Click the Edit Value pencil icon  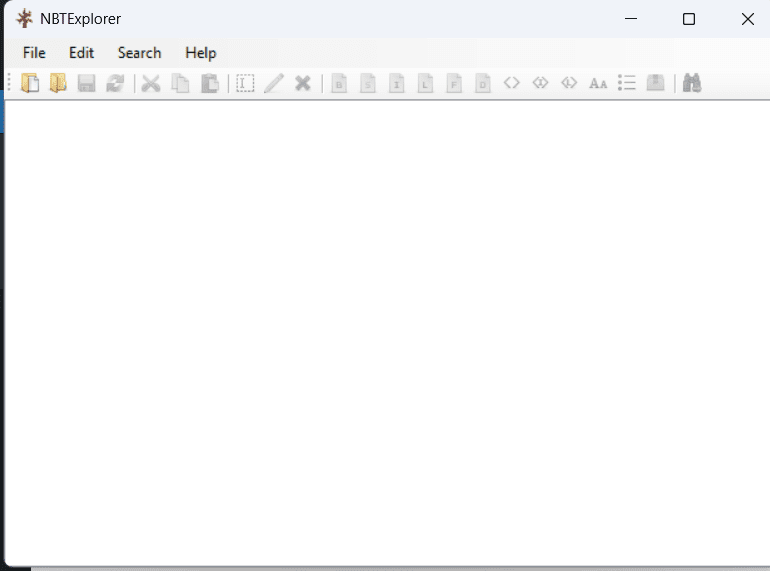[x=274, y=83]
